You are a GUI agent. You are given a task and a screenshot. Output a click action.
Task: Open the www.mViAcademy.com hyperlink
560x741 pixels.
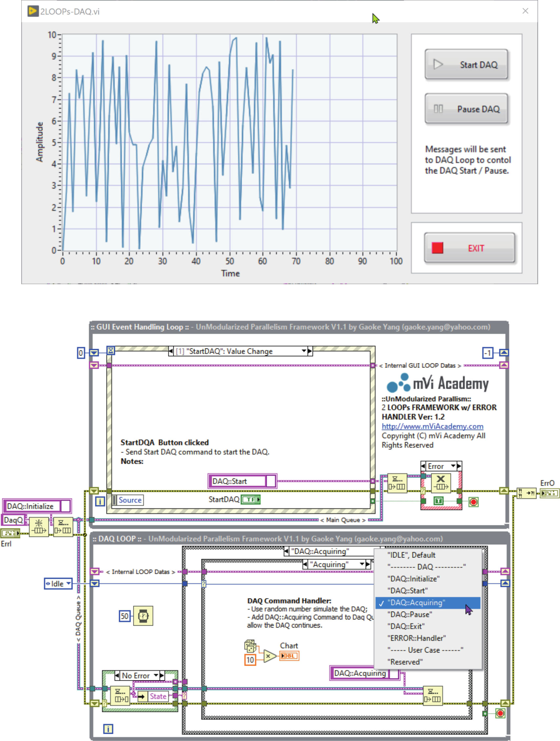coord(432,426)
